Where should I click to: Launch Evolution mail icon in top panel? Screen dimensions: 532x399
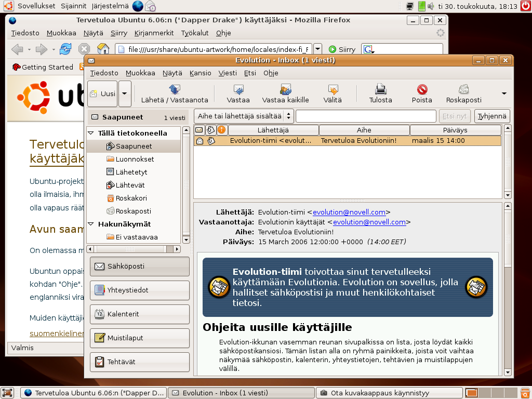tap(150, 6)
